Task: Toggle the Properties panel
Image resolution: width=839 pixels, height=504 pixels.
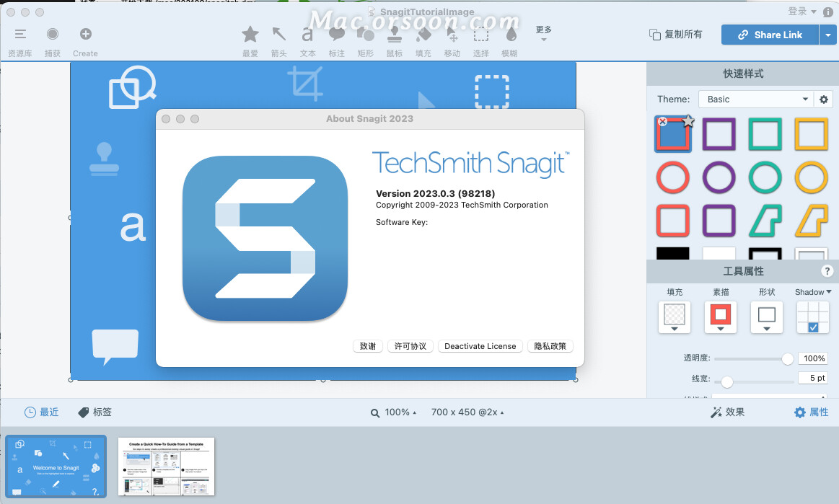Action: (811, 412)
